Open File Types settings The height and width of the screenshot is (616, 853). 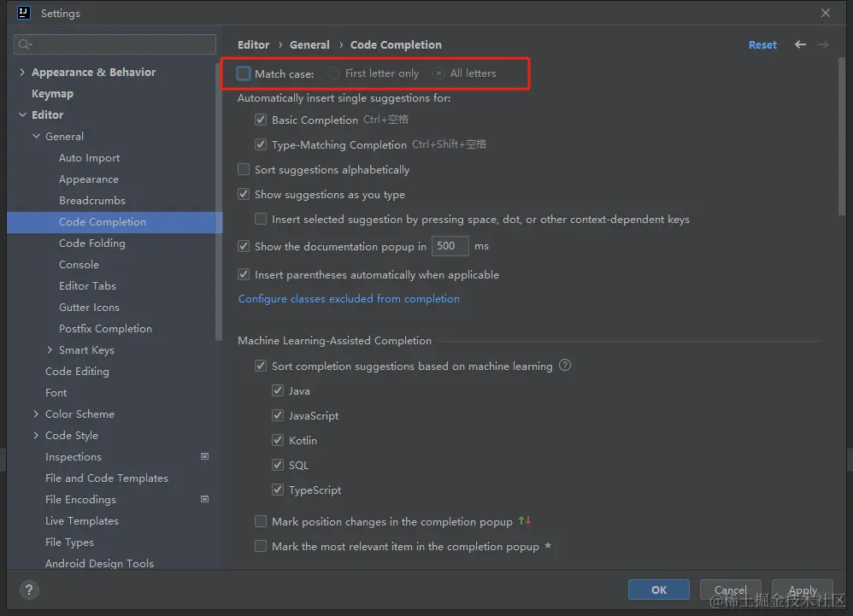tap(69, 542)
